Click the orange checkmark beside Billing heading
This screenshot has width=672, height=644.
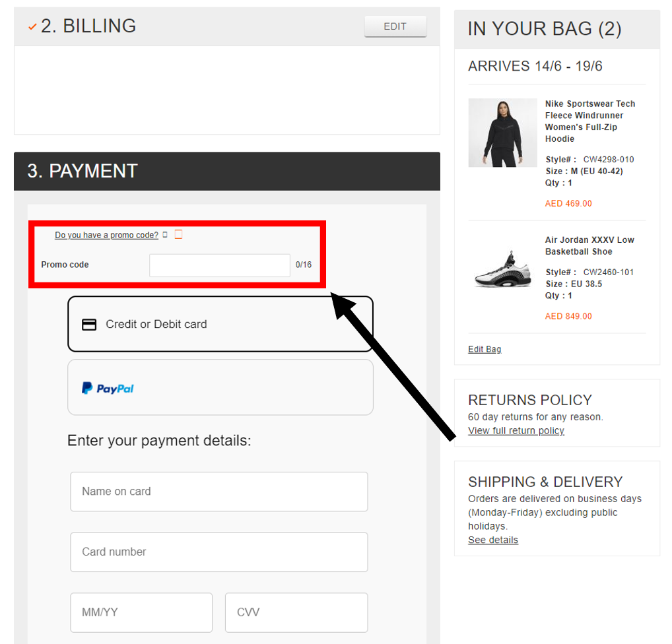click(x=32, y=26)
